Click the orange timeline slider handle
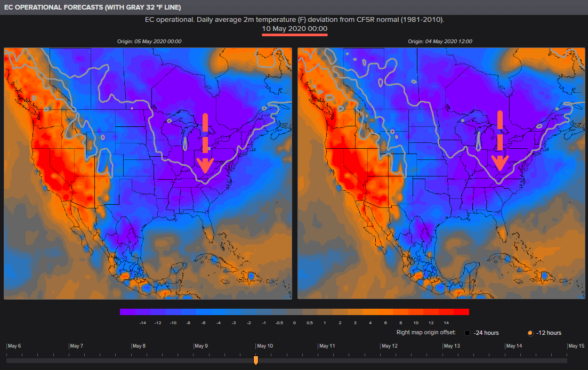 [x=256, y=360]
